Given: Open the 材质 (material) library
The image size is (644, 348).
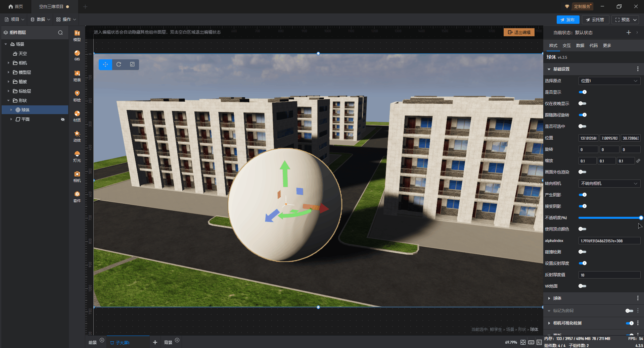Looking at the screenshot, I should coord(77,116).
